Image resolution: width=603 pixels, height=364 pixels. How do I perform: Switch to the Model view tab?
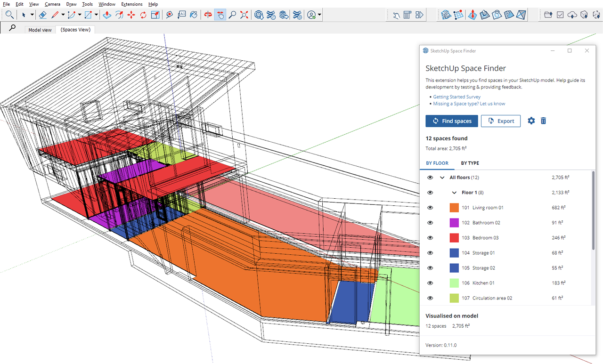(40, 30)
